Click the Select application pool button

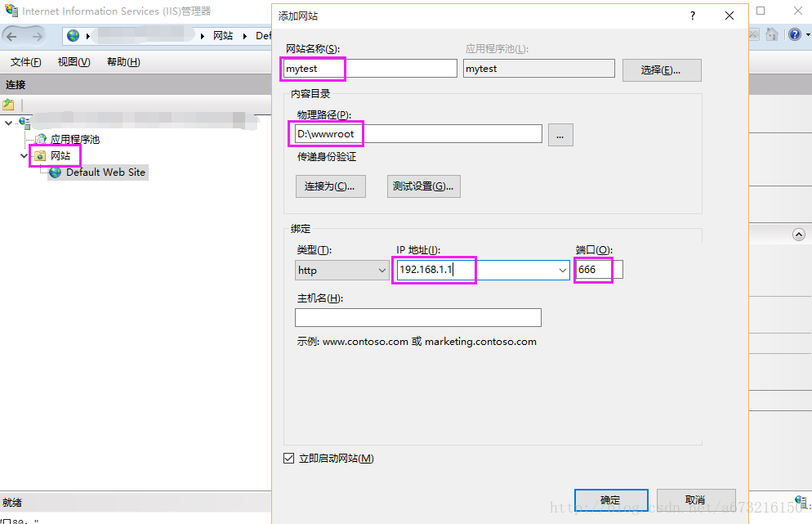[x=662, y=70]
